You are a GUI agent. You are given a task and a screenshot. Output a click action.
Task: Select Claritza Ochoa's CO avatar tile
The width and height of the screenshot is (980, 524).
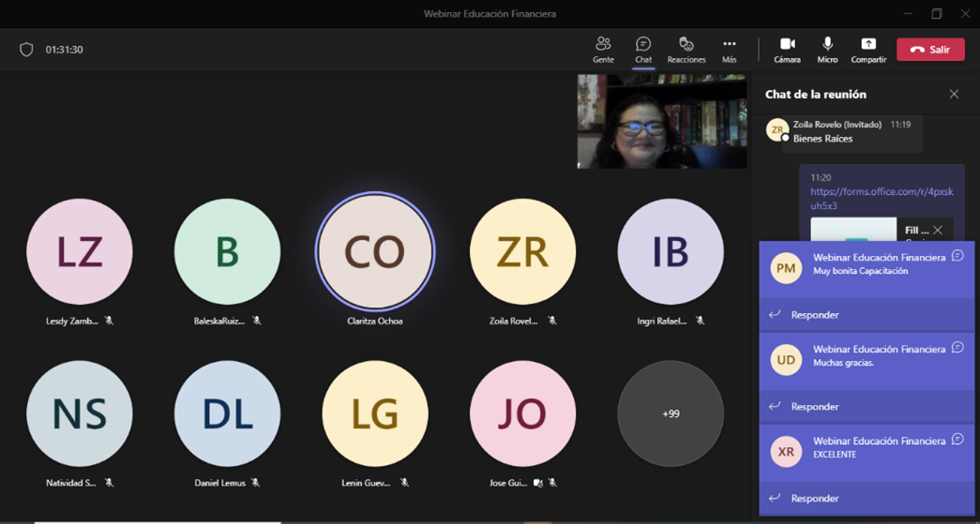click(x=375, y=251)
